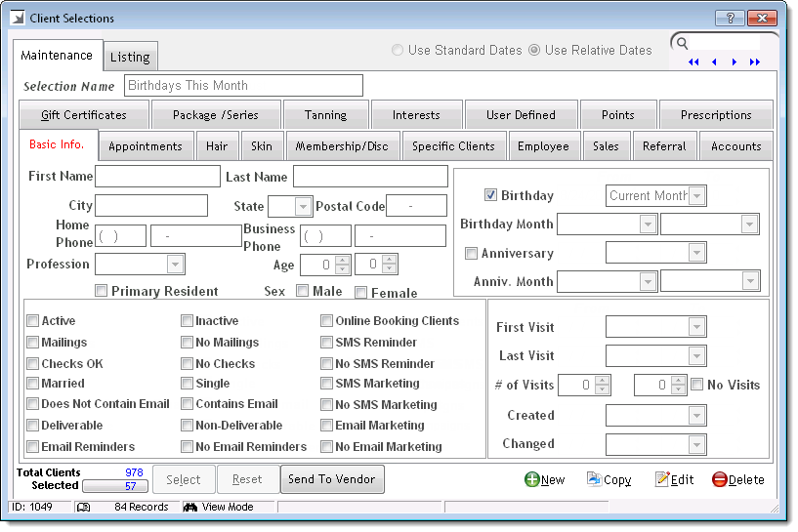Increase the first Age spinner value

click(342, 260)
